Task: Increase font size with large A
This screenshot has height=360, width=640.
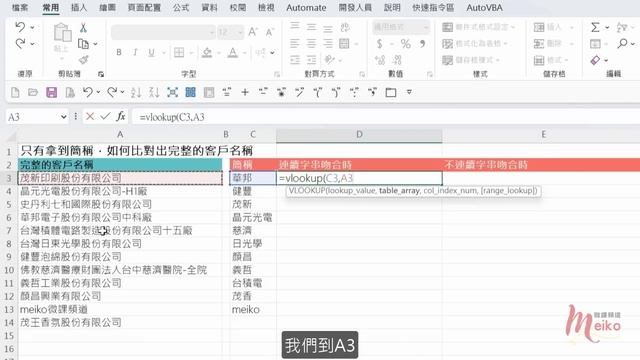Action: pyautogui.click(x=253, y=32)
